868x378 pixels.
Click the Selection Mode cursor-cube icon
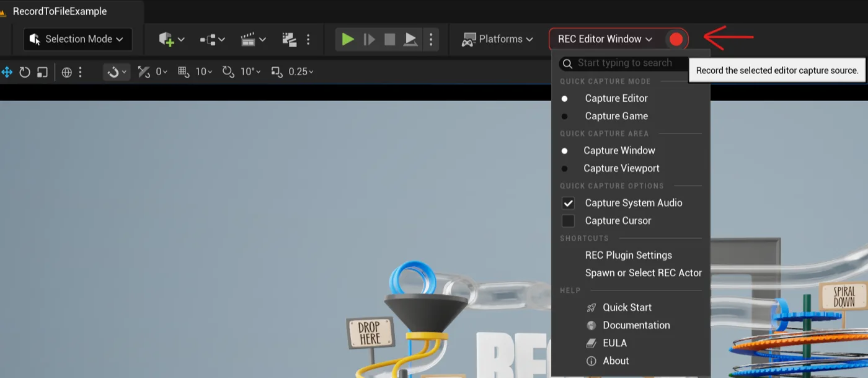(x=35, y=39)
